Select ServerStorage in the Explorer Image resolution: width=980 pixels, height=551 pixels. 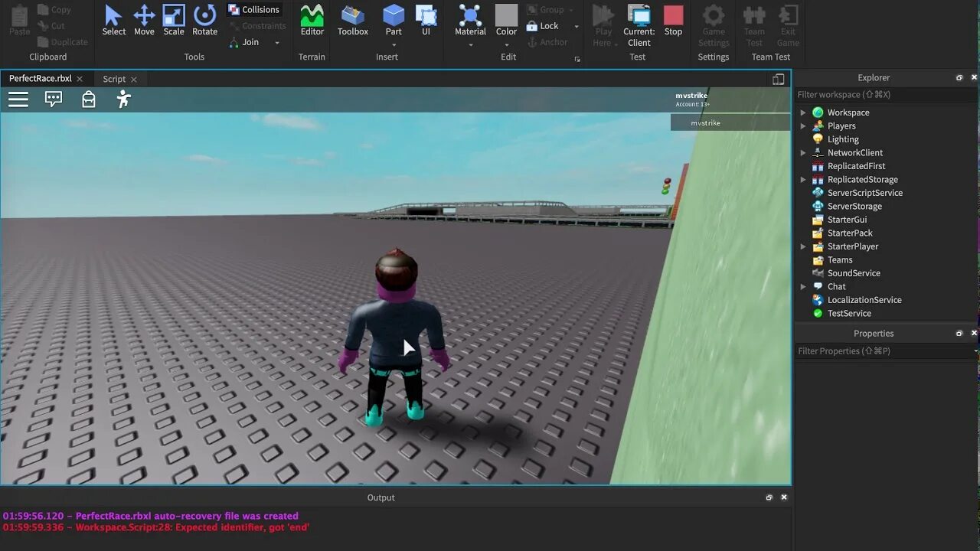854,207
